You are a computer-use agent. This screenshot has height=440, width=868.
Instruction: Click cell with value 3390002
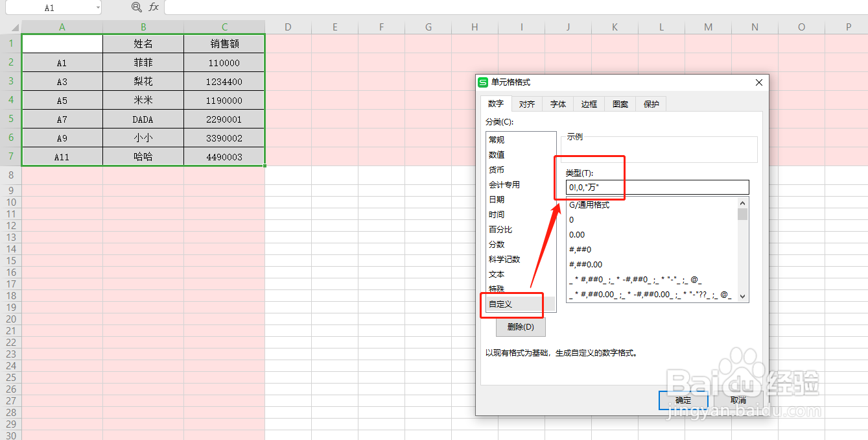point(224,138)
